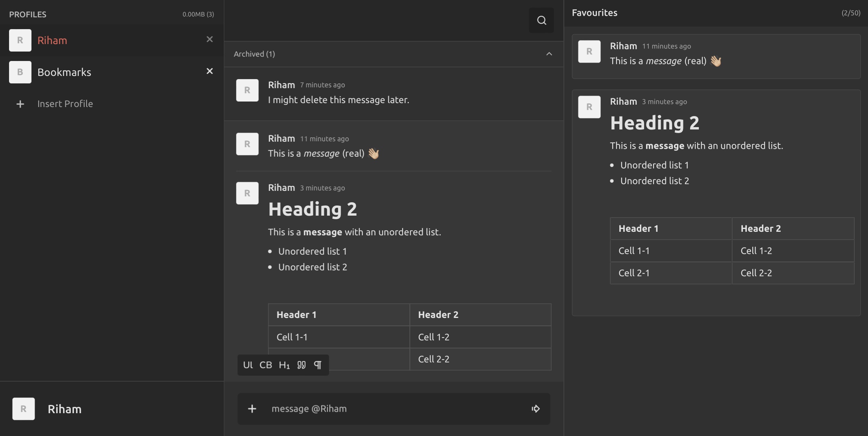Click plus icon in message box

(x=252, y=409)
